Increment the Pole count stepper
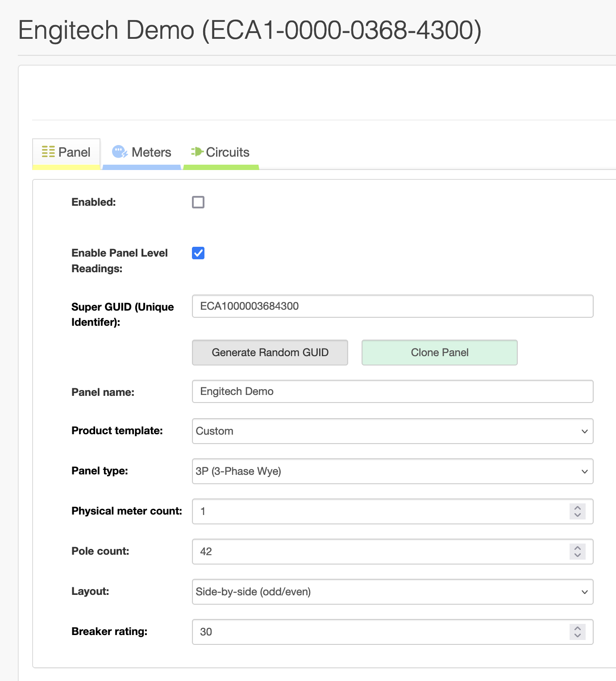The image size is (616, 681). (x=577, y=548)
